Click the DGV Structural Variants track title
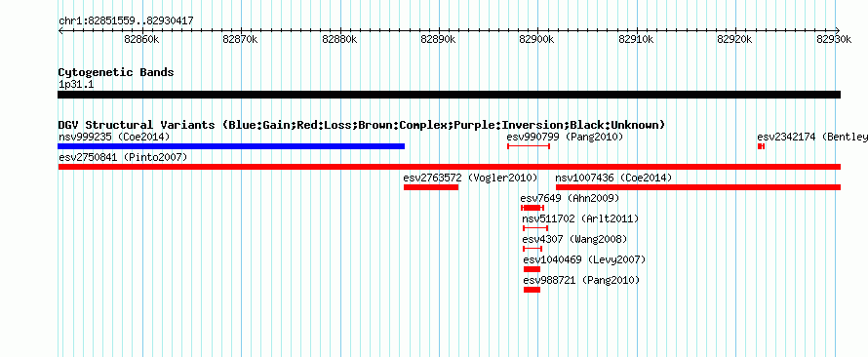This screenshot has height=357, width=868. click(362, 125)
